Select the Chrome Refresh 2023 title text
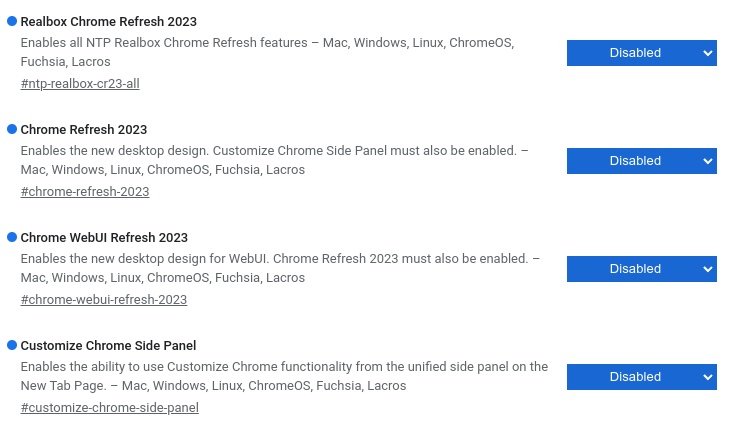Screen dimensions: 739x439 84,130
